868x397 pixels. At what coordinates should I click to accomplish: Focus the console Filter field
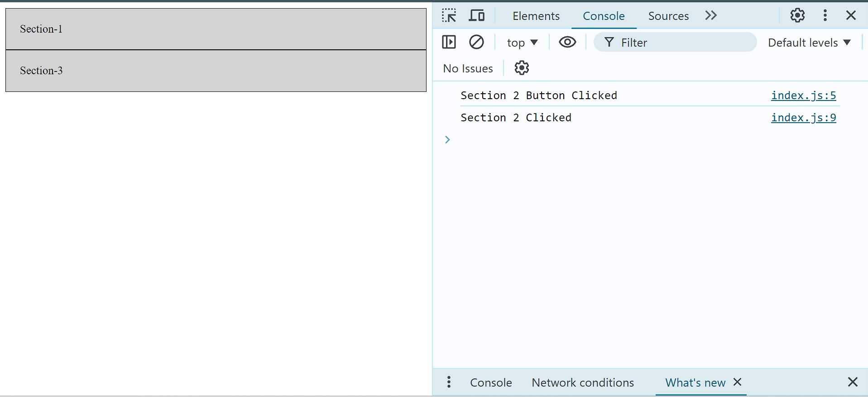[675, 42]
